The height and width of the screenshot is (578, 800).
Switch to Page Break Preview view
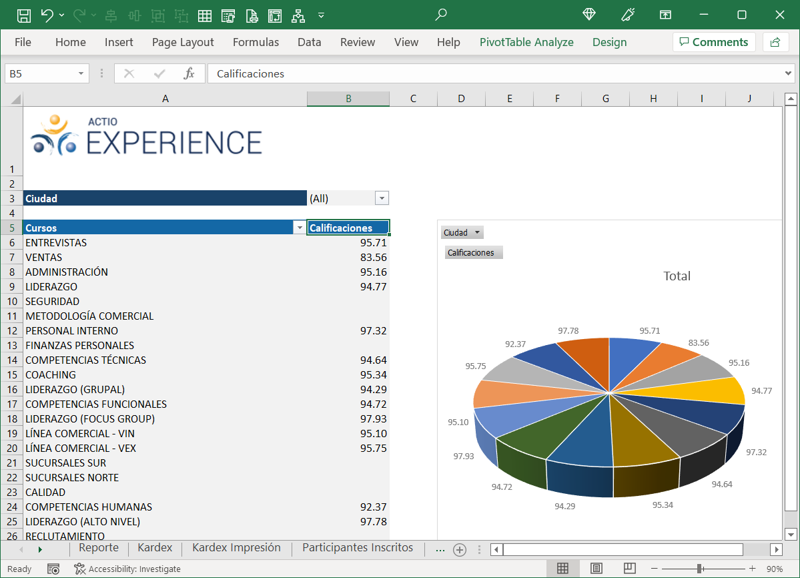629,569
